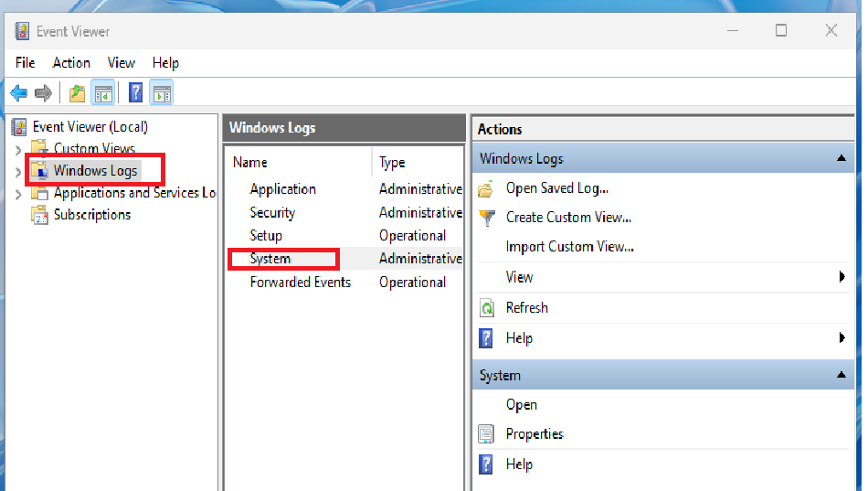Expand the Custom Views tree node
Image resolution: width=868 pixels, height=491 pixels.
coord(17,150)
